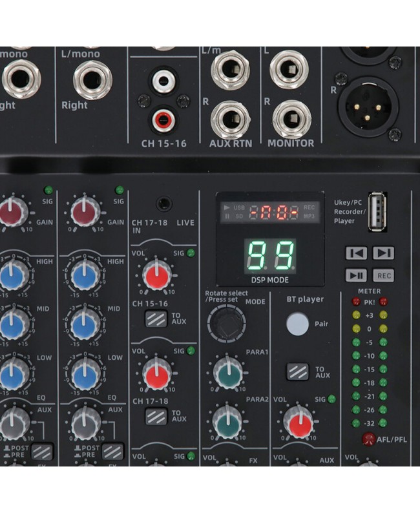420x513 pixels.
Task: Click the 'BT player' heading text
Action: pos(305,299)
